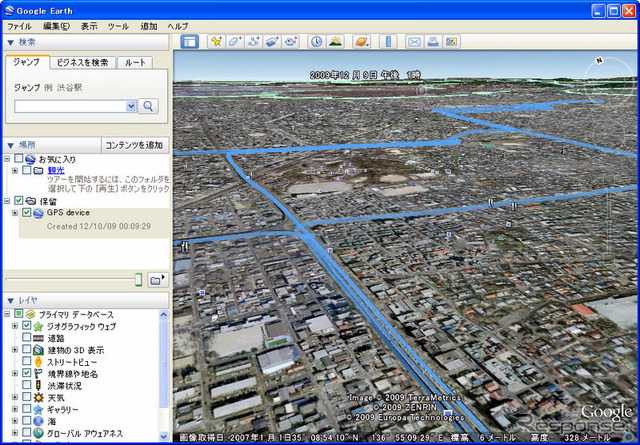Record a tour with toolbar icon
This screenshot has height=445, width=640.
pos(291,42)
